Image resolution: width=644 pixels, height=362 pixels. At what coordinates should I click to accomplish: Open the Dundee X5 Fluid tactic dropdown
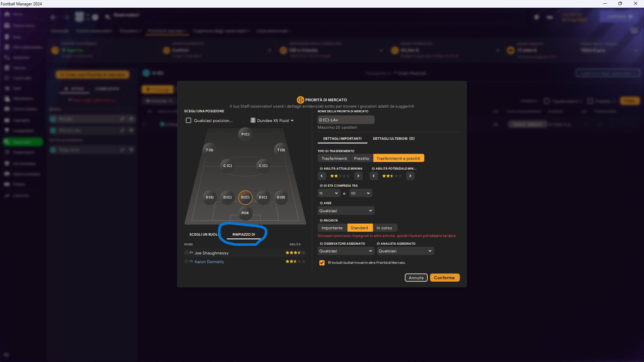pyautogui.click(x=272, y=120)
